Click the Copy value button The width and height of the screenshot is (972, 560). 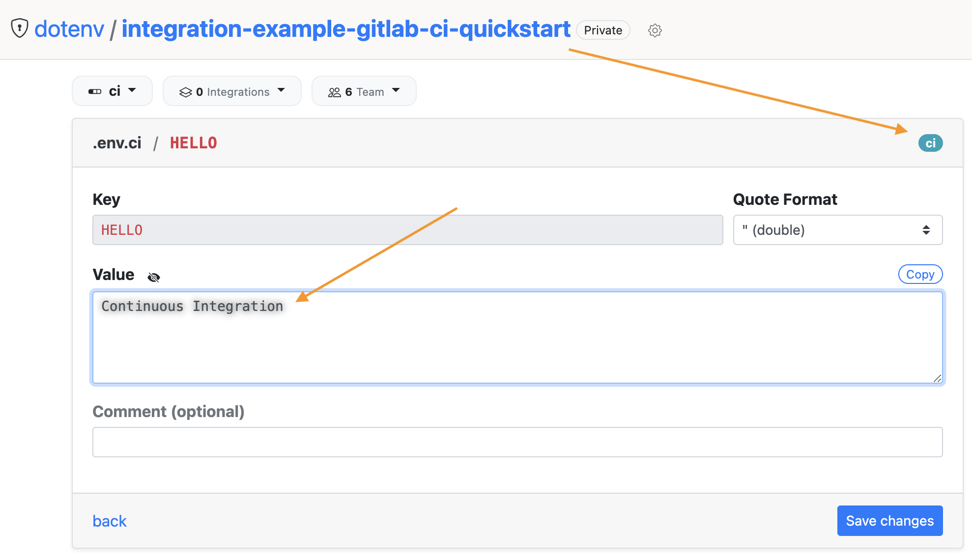point(920,274)
